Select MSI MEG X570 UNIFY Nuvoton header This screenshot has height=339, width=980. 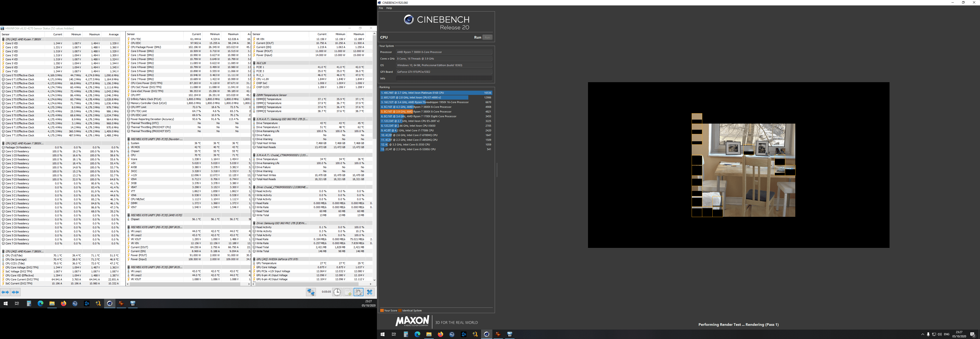coord(189,139)
